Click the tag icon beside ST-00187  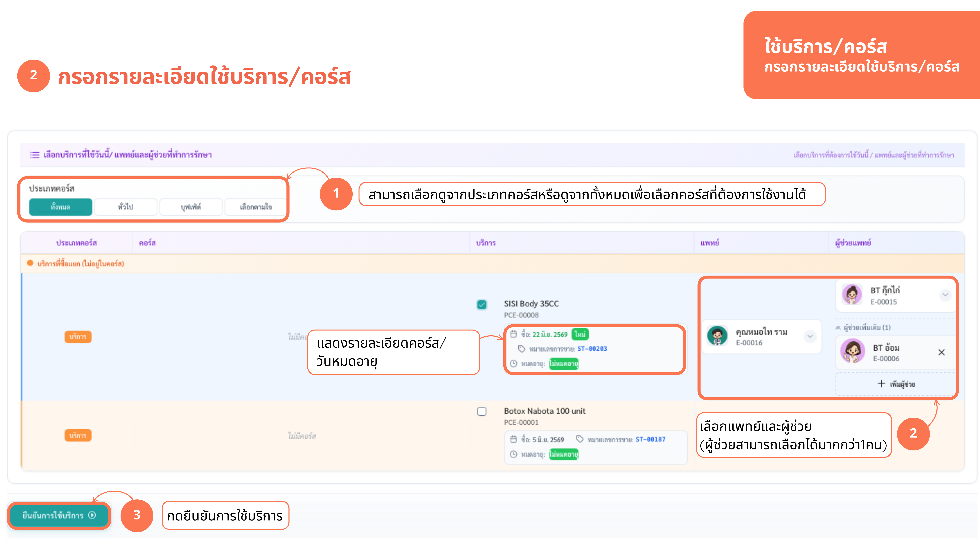[x=580, y=439]
